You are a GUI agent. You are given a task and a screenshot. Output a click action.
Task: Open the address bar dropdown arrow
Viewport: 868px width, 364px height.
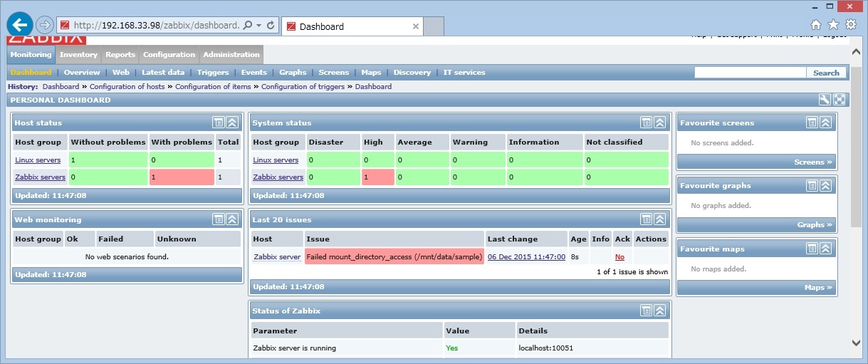coord(258,26)
